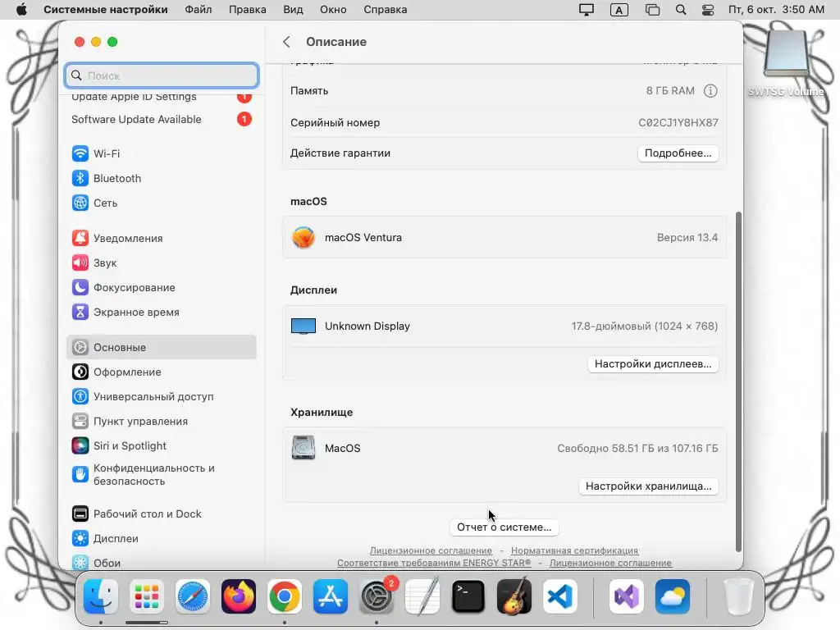Open the first Лицензионное соглашение link
The width and height of the screenshot is (840, 630).
pos(431,550)
